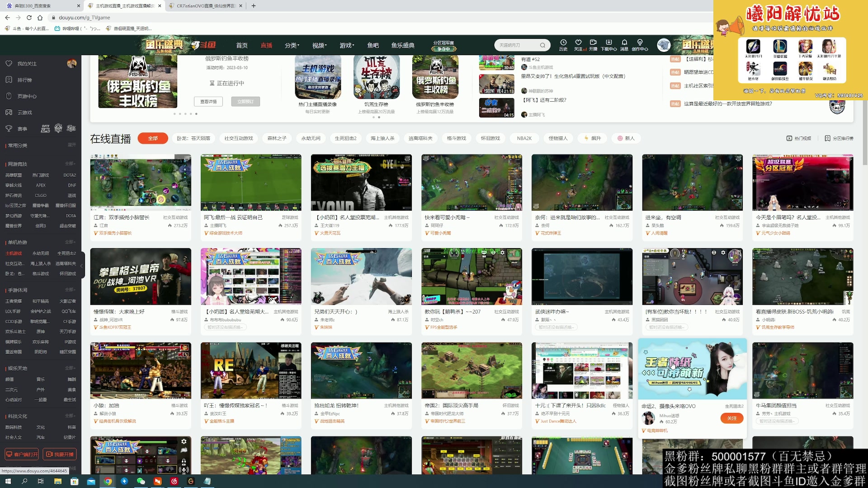
Task: Click the search magnifier icon
Action: [542, 45]
